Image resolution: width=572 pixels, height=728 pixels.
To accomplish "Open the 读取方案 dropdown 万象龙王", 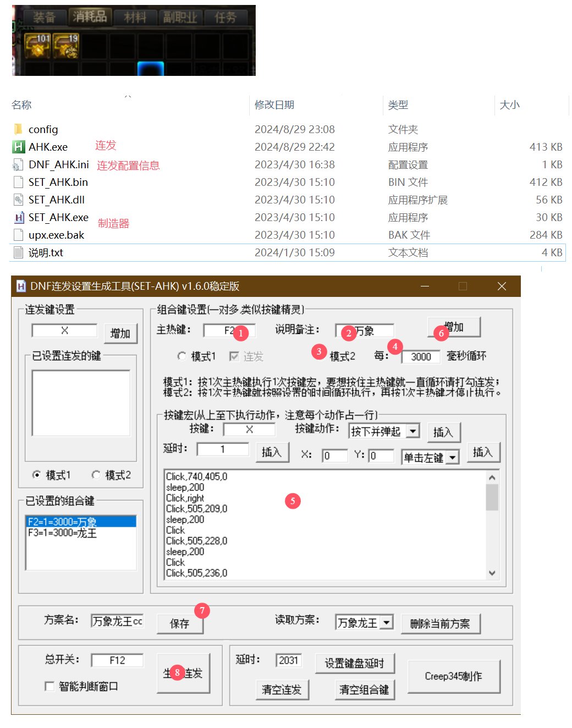I will pos(387,622).
